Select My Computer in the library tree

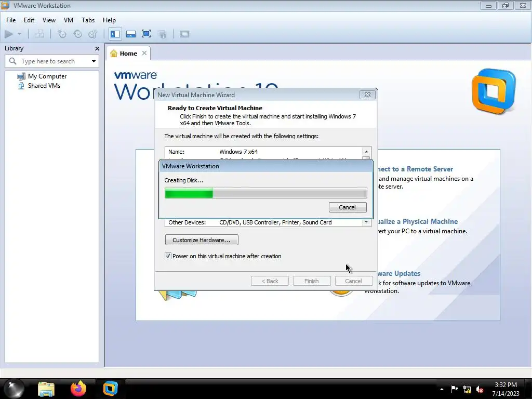[x=47, y=76]
